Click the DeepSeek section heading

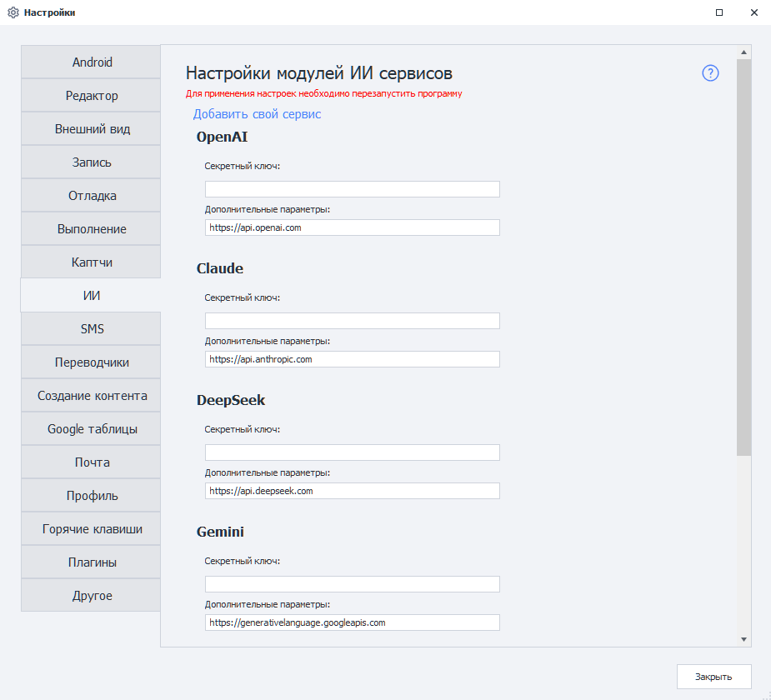(231, 400)
